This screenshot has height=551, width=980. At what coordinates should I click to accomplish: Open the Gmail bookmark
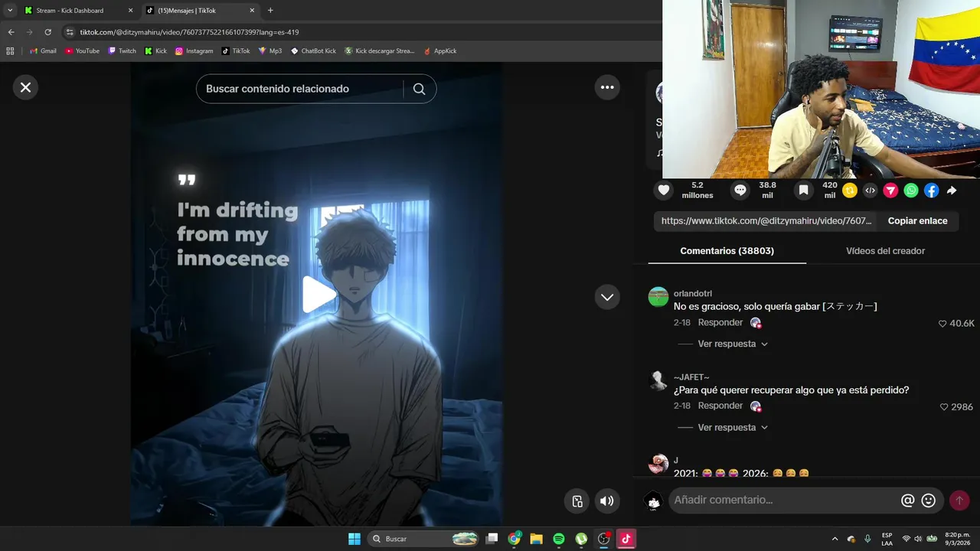(43, 51)
